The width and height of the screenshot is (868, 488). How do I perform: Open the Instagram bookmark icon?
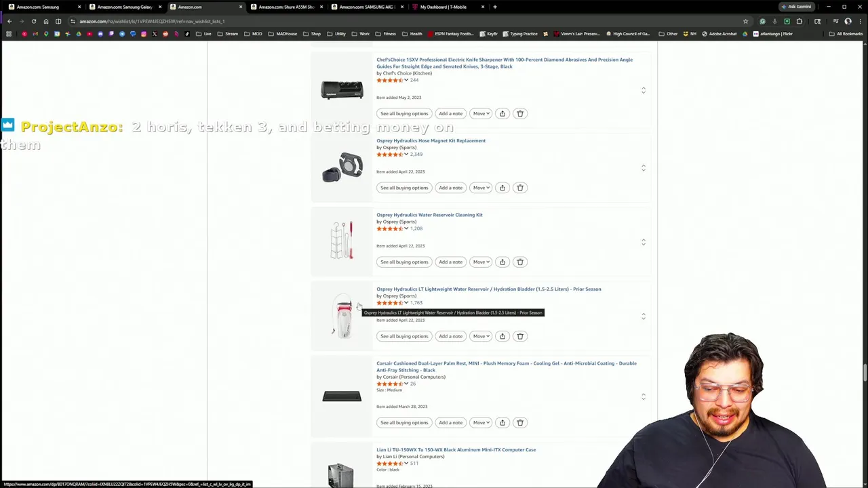[144, 34]
